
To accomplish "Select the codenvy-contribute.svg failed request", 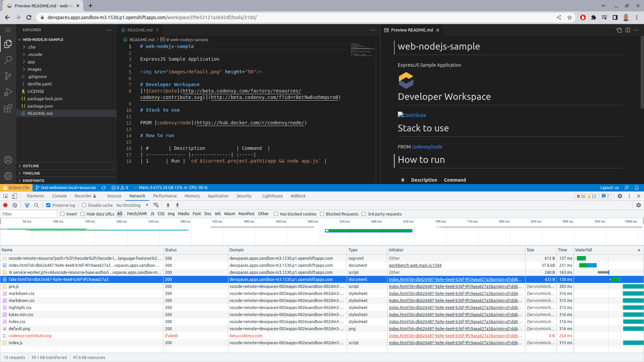I will [30, 336].
